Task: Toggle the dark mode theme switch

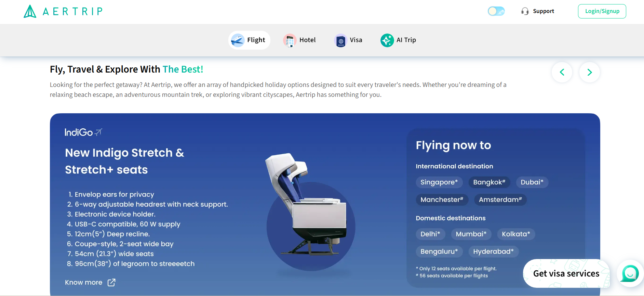Action: 496,11
